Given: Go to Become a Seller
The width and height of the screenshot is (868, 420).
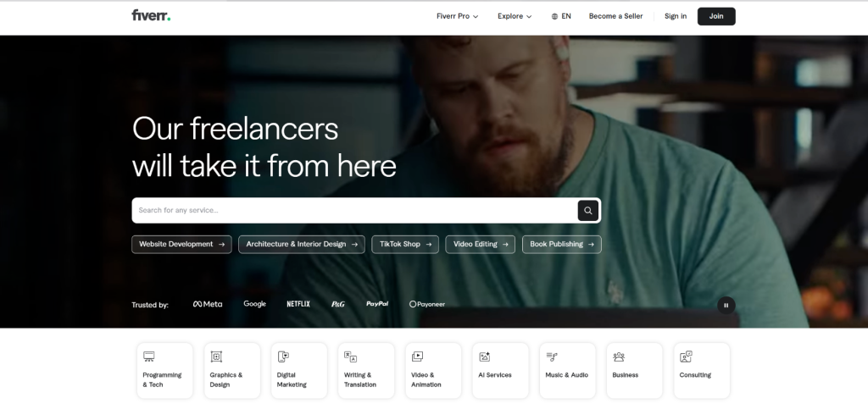Looking at the screenshot, I should point(615,16).
